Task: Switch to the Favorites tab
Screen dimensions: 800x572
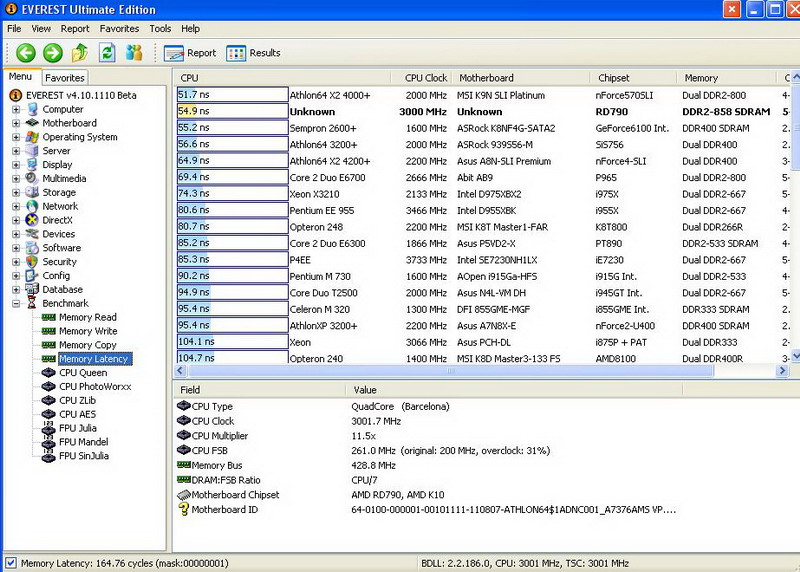Action: pos(65,77)
